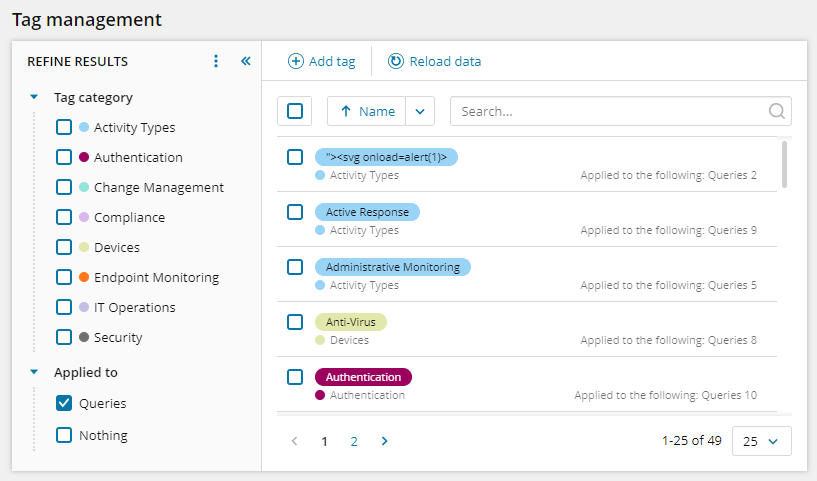Image resolution: width=817 pixels, height=481 pixels.
Task: Click the '1-25 of 49' results count
Action: [x=691, y=441]
